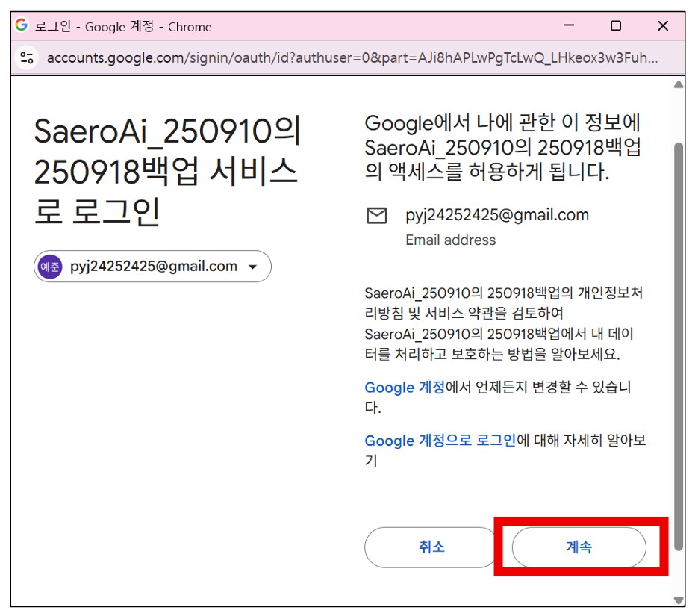Click the envelope icon next to the email
This screenshot has width=695, height=616.
[x=377, y=216]
